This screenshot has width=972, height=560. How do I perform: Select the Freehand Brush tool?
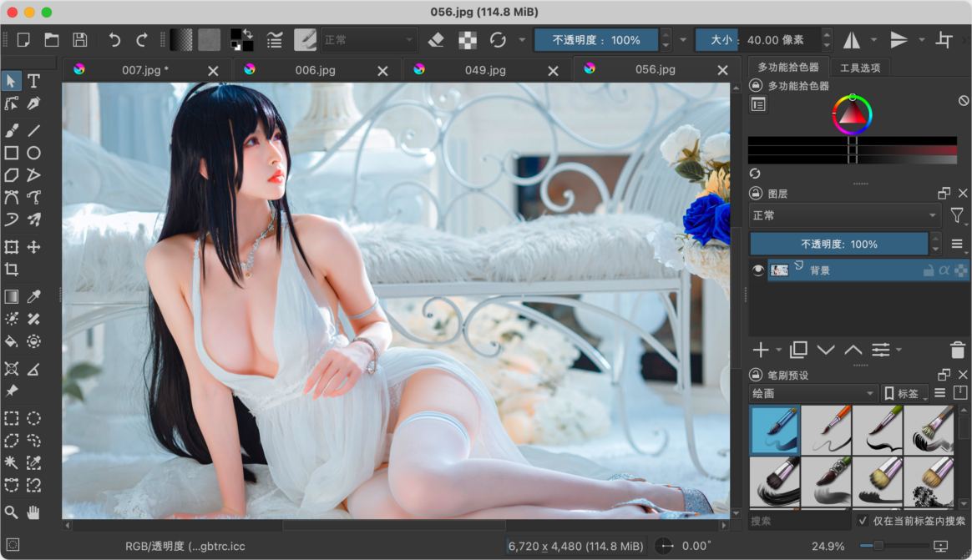(11, 130)
